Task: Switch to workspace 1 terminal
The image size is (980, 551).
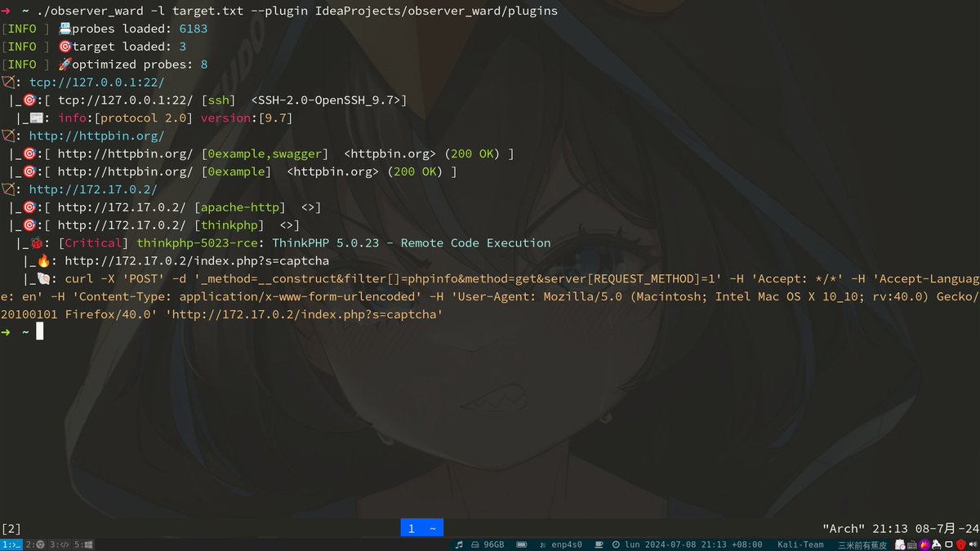Action: tap(11, 544)
